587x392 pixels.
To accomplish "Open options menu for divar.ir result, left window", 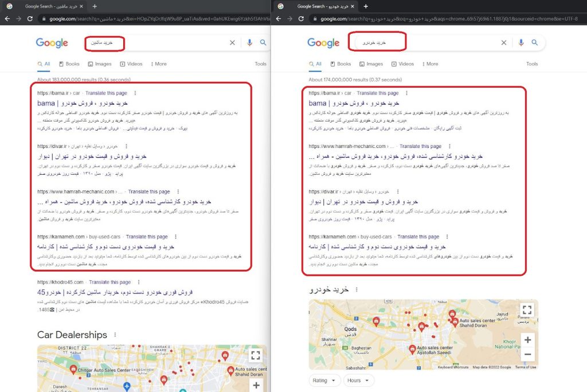I will (x=126, y=146).
